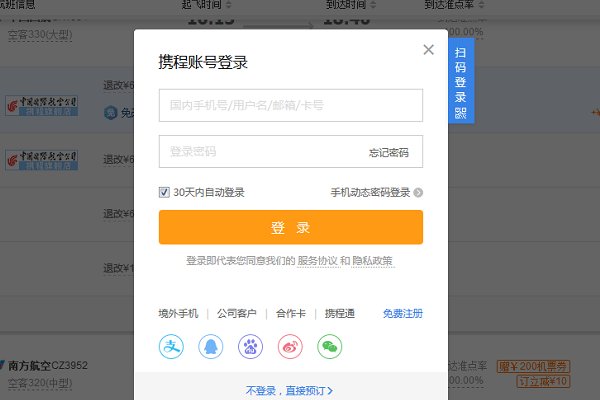Focus the 国内手机号/用户名/邮箱/卡号 input field
Image resolution: width=600 pixels, height=400 pixels.
(x=291, y=105)
